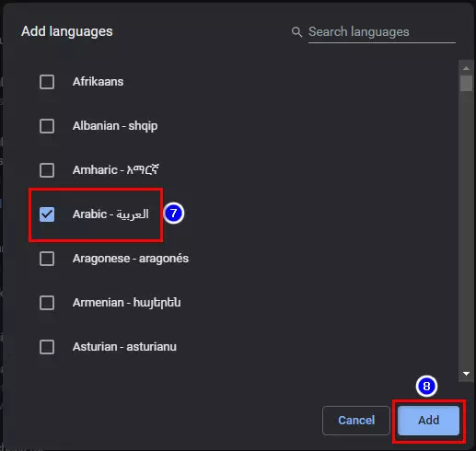Click the Asturian - asturianu label
The image size is (476, 451).
124,347
